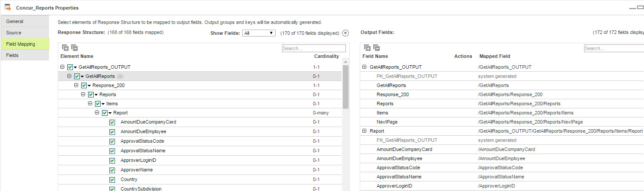Uncheck the Report element checkbox
Image resolution: width=644 pixels, height=191 pixels.
pyautogui.click(x=105, y=113)
